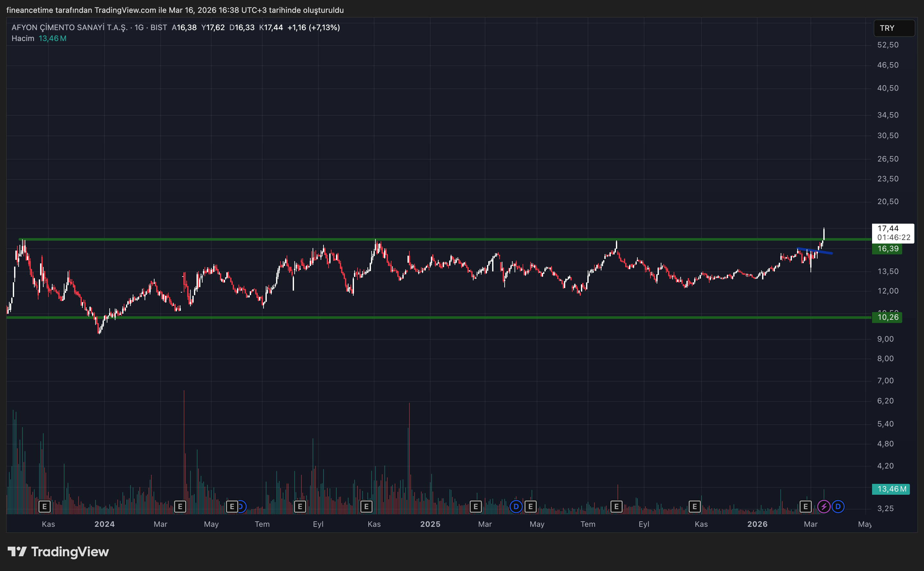Select the 10,26 support level price label
Image resolution: width=924 pixels, height=571 pixels.
pos(886,317)
